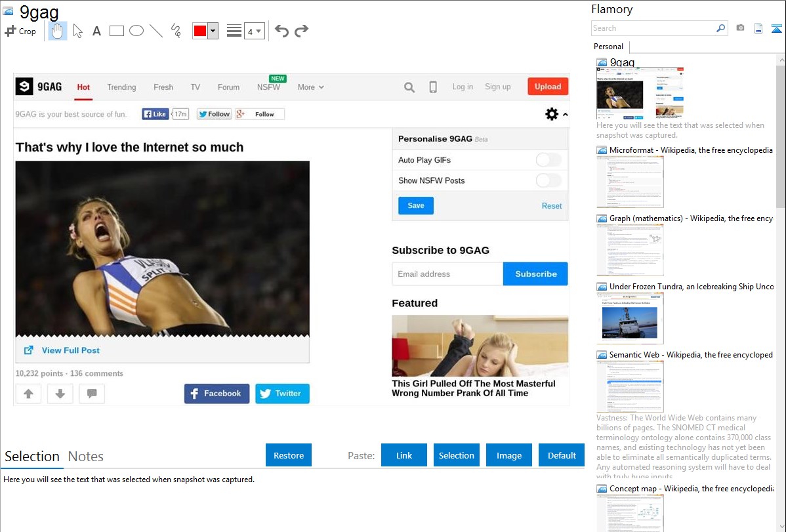Open the Personal tab

click(x=609, y=47)
